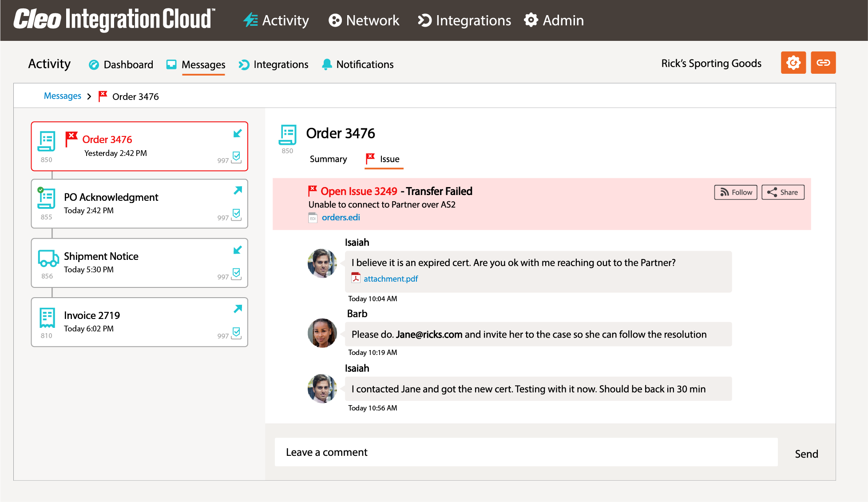Click Isaiah's profile avatar
Screen dimensions: 868x502
click(322, 263)
